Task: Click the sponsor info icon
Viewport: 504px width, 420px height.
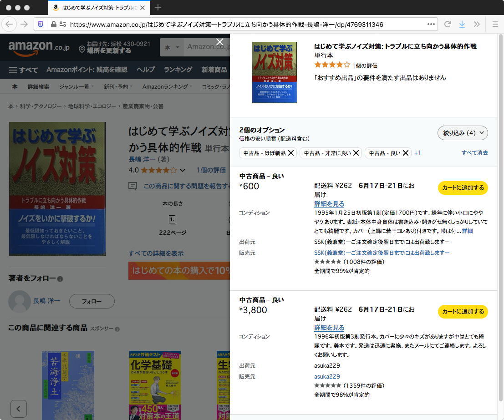Action: pos(117,329)
